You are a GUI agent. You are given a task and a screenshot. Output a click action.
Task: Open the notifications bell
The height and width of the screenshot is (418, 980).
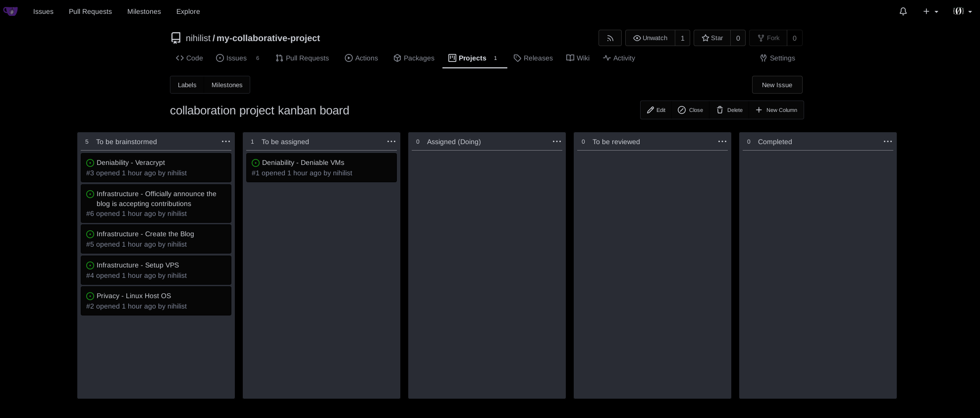[903, 11]
